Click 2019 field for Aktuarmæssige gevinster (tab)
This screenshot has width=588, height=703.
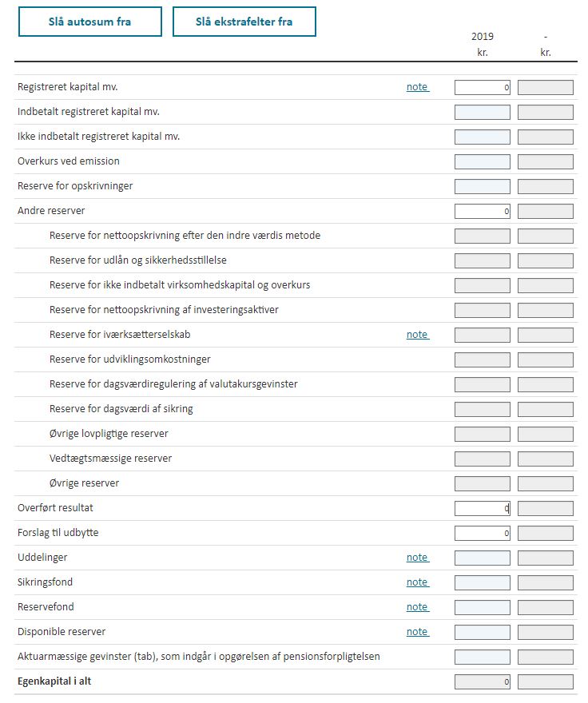[482, 657]
